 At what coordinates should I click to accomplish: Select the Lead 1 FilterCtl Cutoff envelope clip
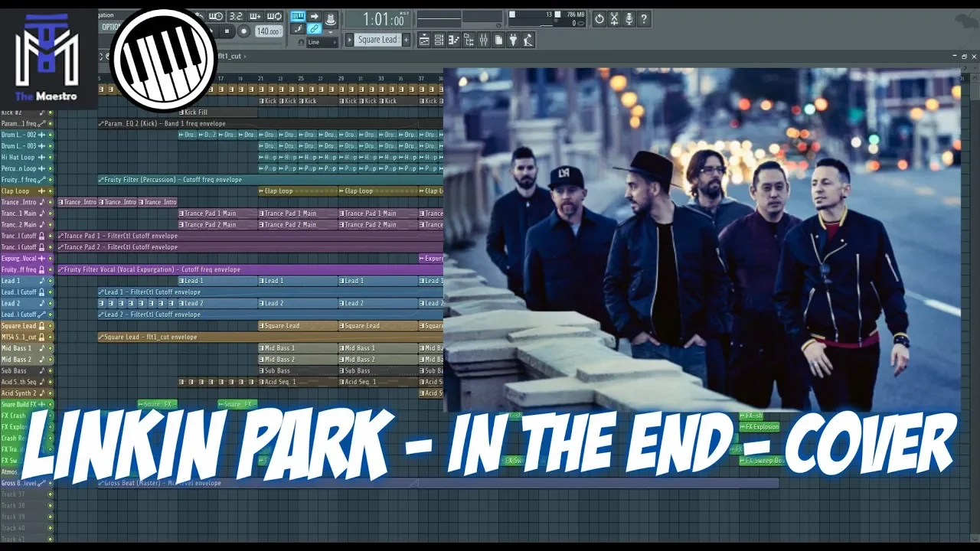(x=270, y=292)
